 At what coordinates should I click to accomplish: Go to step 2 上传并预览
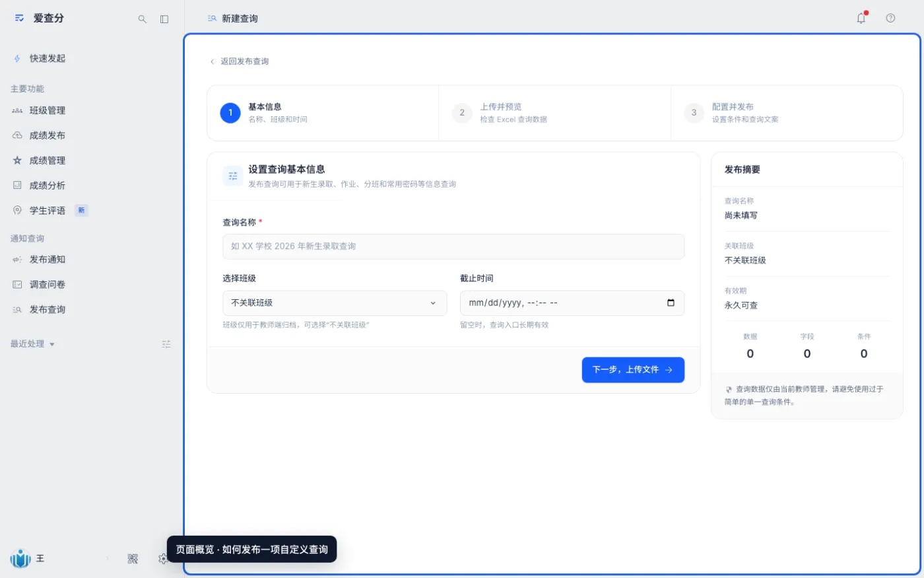tap(554, 113)
